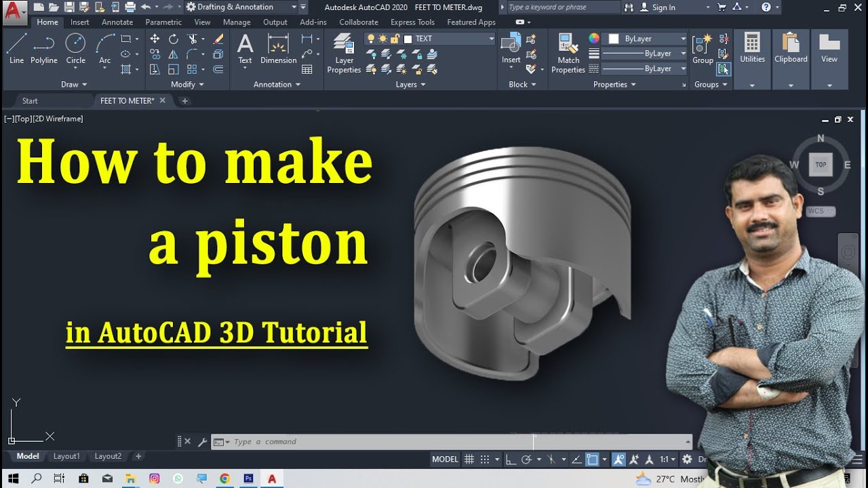Click the Explode tool icon

coord(218,54)
